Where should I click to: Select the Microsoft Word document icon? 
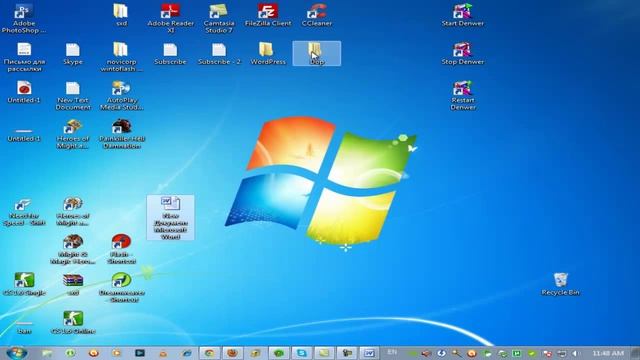(x=170, y=218)
